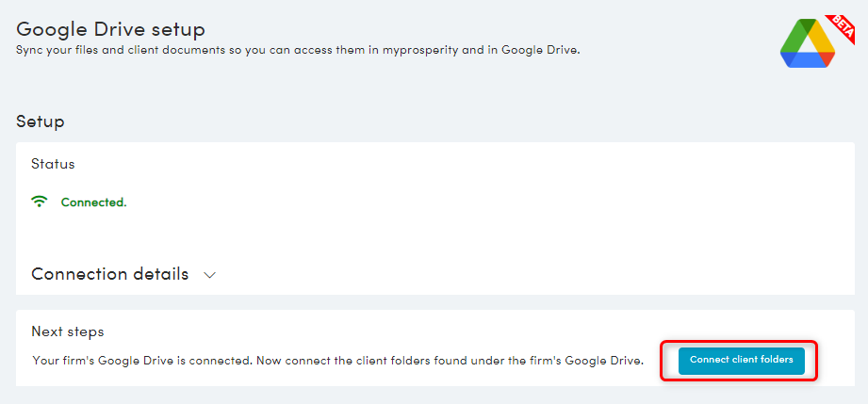This screenshot has height=404, width=868.
Task: Click the Next steps heading
Action: (67, 331)
